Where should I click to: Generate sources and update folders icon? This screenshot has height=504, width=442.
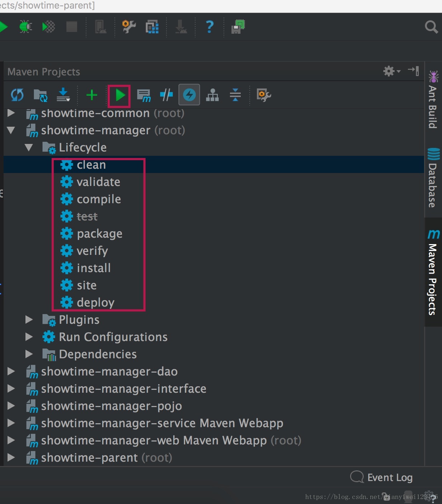click(40, 95)
